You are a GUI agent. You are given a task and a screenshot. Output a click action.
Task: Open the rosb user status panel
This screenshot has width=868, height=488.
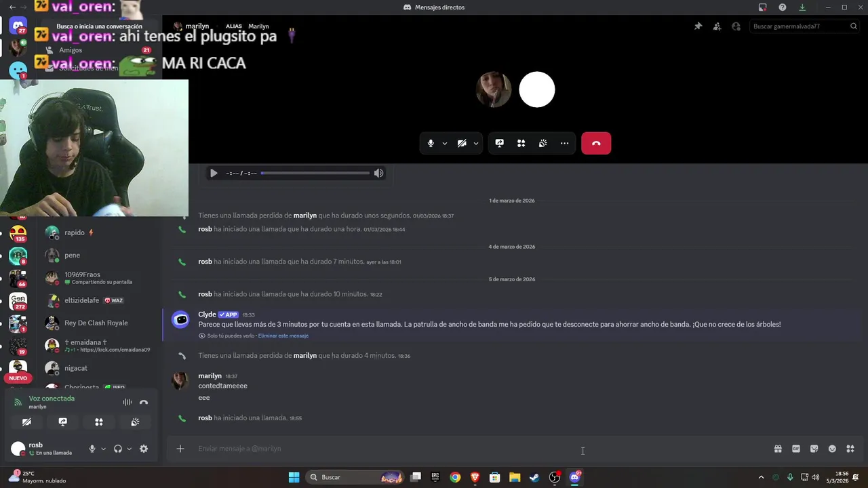[45, 449]
